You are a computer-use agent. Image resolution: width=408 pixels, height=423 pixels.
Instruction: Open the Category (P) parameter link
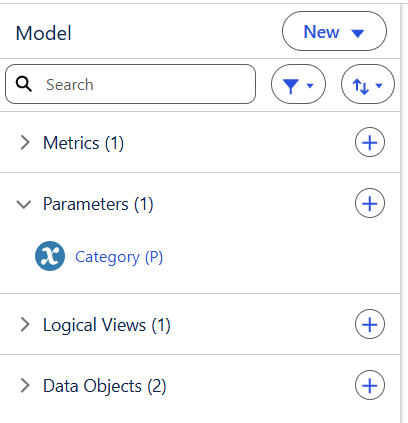pyautogui.click(x=119, y=257)
